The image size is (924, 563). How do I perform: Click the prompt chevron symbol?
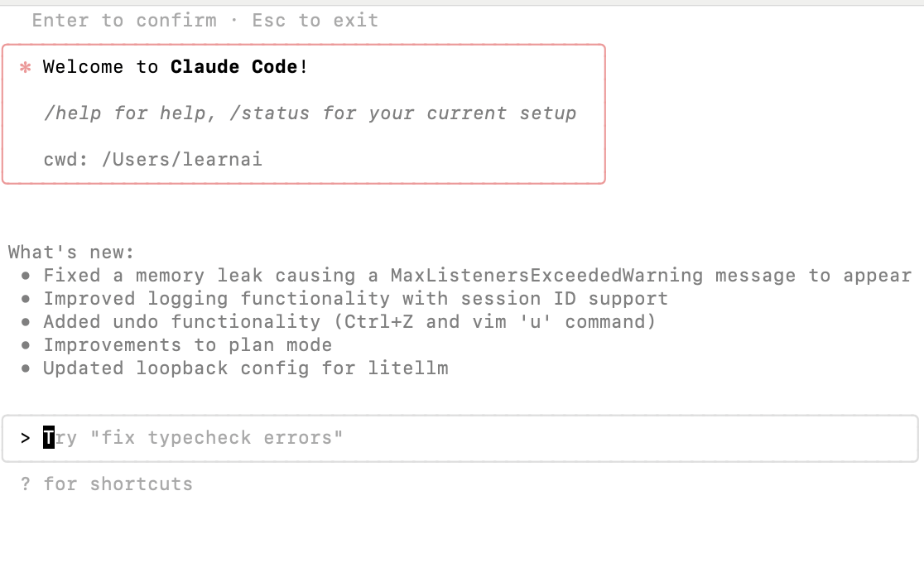(x=25, y=438)
